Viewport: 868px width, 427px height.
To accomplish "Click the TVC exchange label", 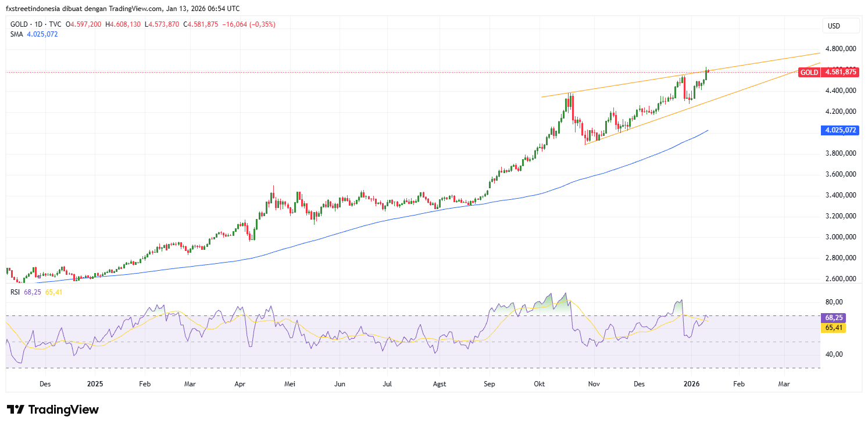I will [x=54, y=24].
